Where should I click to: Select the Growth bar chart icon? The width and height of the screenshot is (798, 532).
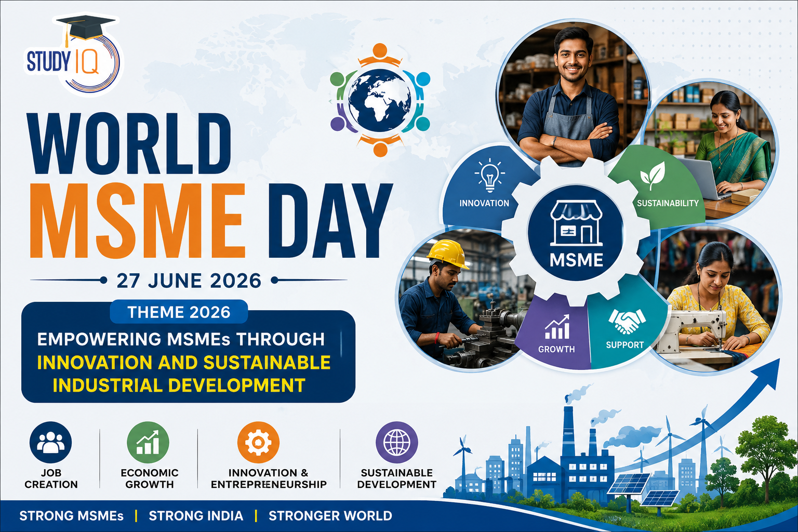pos(557,327)
